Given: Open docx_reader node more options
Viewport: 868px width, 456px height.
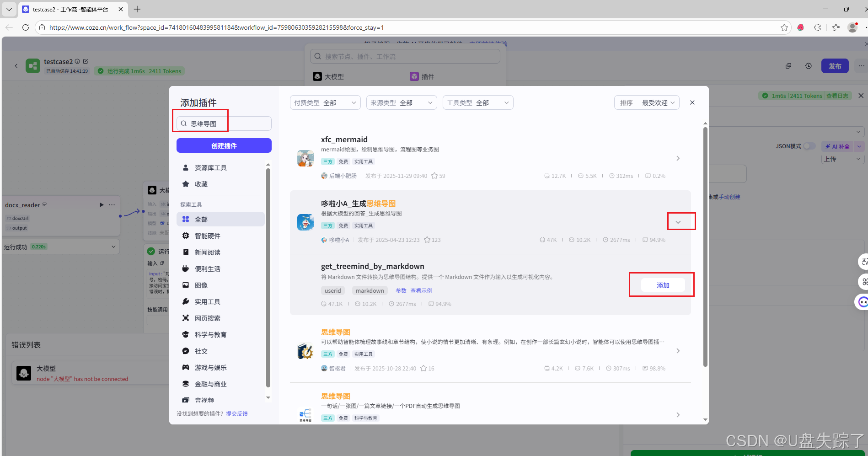Looking at the screenshot, I should (112, 205).
